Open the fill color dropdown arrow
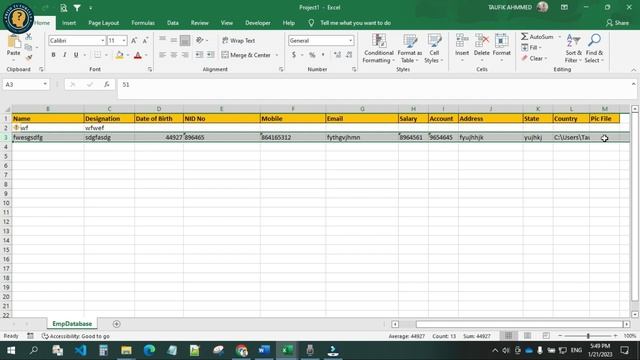Image resolution: width=640 pixels, height=360 pixels. coord(128,55)
